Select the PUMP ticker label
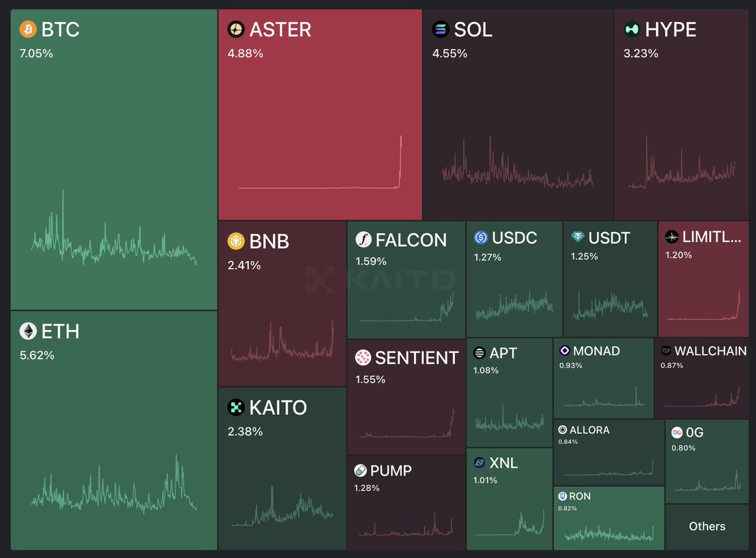 (x=391, y=471)
